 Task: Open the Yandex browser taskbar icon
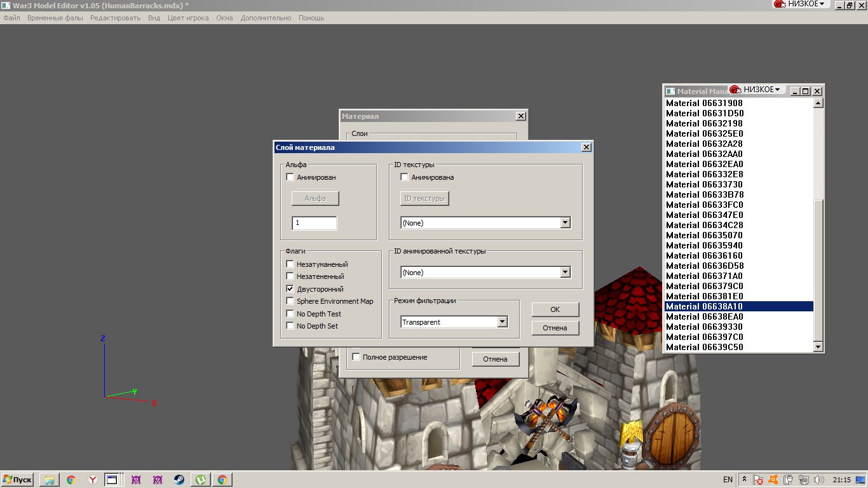[x=93, y=480]
